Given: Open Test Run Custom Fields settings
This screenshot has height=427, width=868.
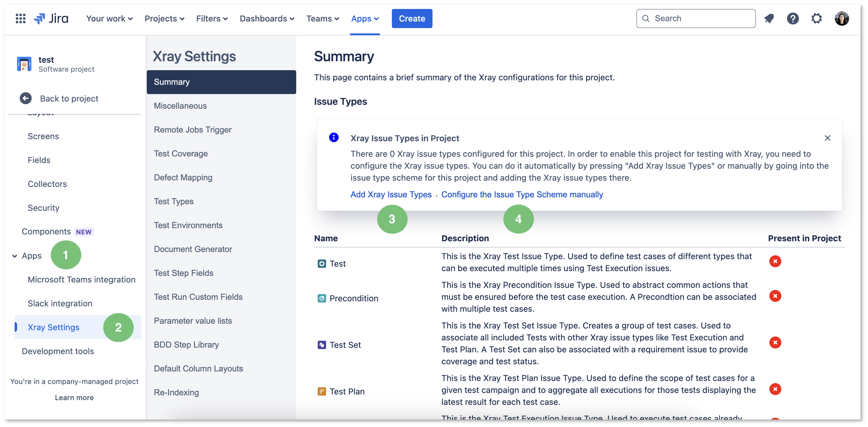Looking at the screenshot, I should point(198,297).
